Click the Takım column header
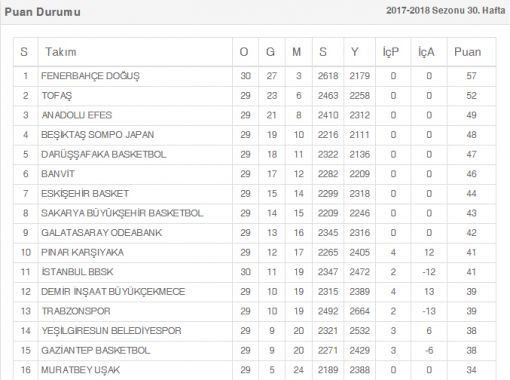This screenshot has height=380, width=510. 61,52
